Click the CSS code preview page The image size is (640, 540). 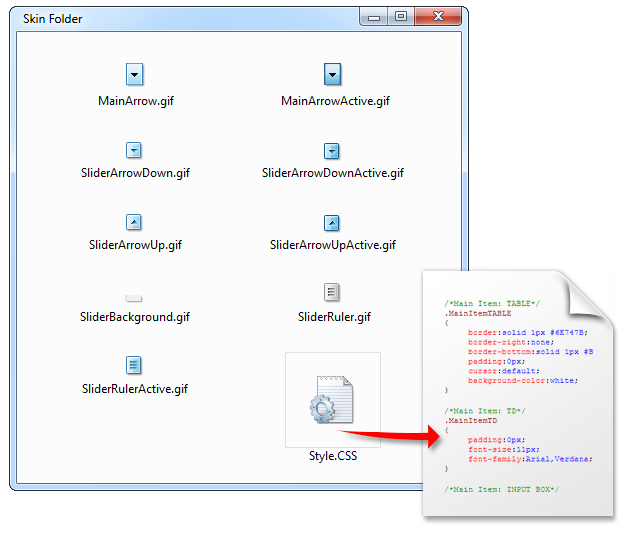tap(518, 393)
